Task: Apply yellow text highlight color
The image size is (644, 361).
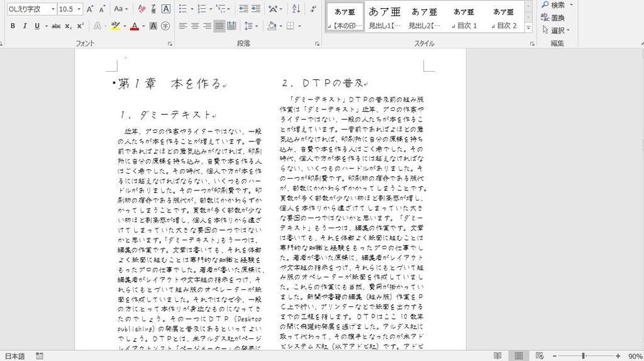Action: [116, 26]
